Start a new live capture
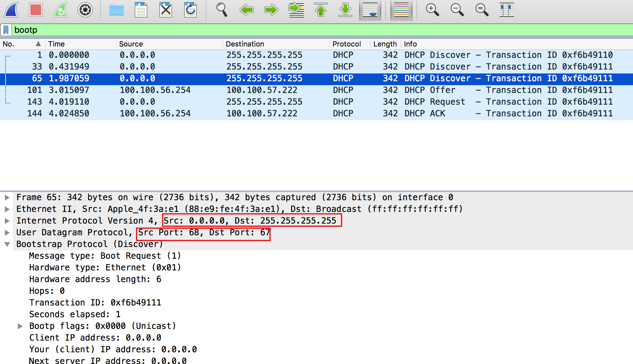The image size is (633, 364). [11, 10]
